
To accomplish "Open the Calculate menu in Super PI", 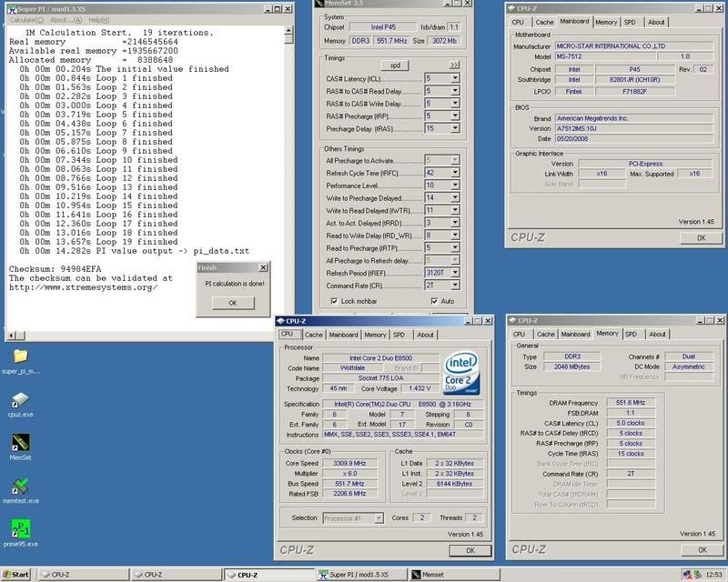I will tap(23, 19).
